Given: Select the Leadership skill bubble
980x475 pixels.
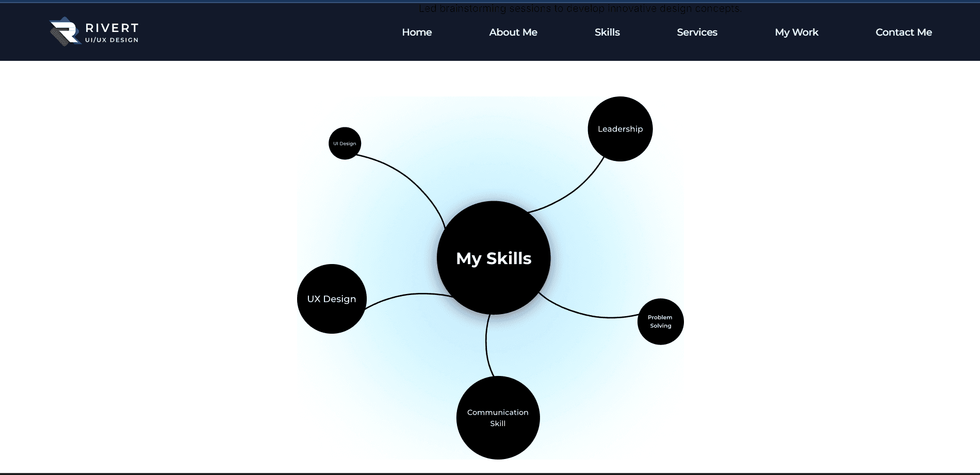Looking at the screenshot, I should click(x=620, y=129).
